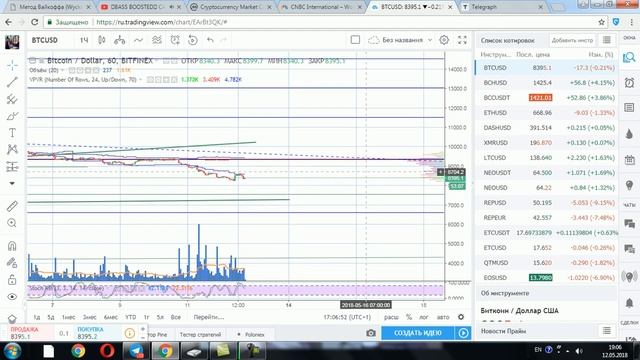The image size is (640, 360).
Task: Open the patterns tool in left toolbar
Action: tap(12, 150)
